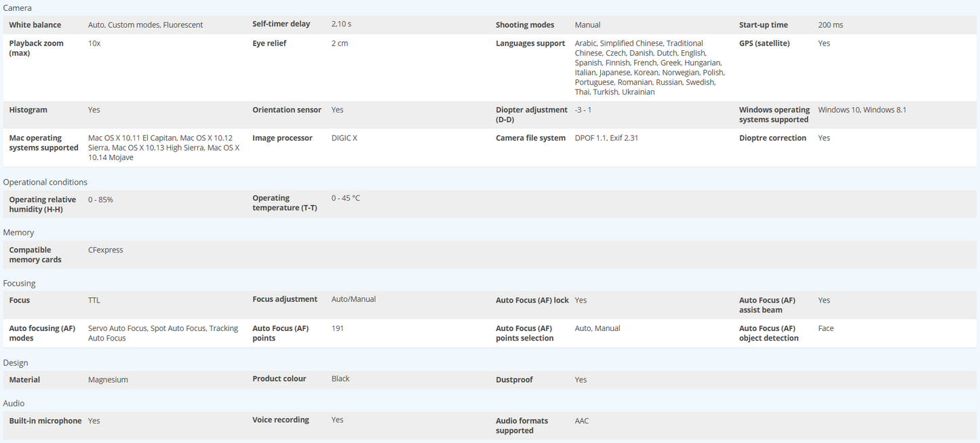The image size is (980, 443).
Task: Select the AAC audio format value
Action: tap(581, 421)
